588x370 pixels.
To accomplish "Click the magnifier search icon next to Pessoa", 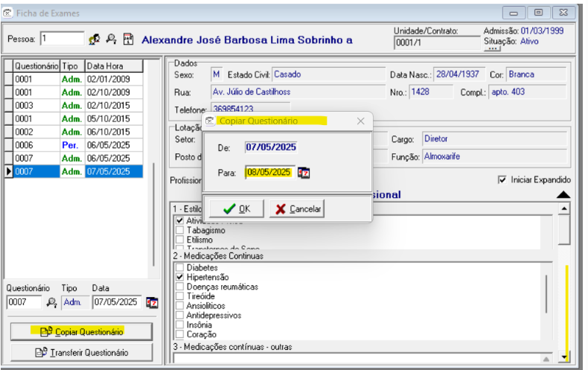I will 111,39.
